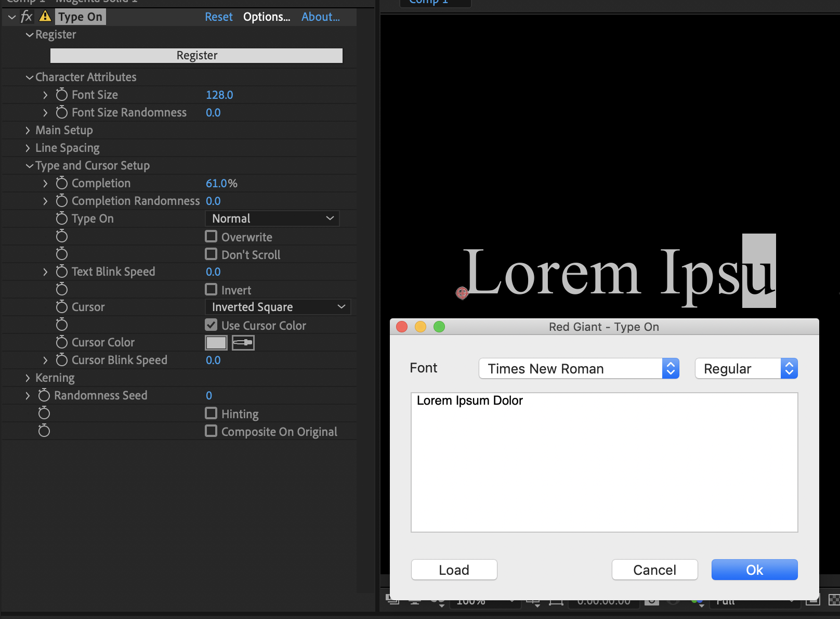The width and height of the screenshot is (840, 619).
Task: Toggle the Completion Randomness stopwatch
Action: point(62,201)
